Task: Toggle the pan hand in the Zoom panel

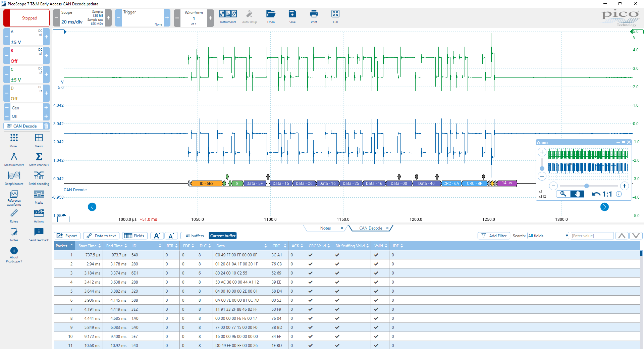Action: click(578, 194)
